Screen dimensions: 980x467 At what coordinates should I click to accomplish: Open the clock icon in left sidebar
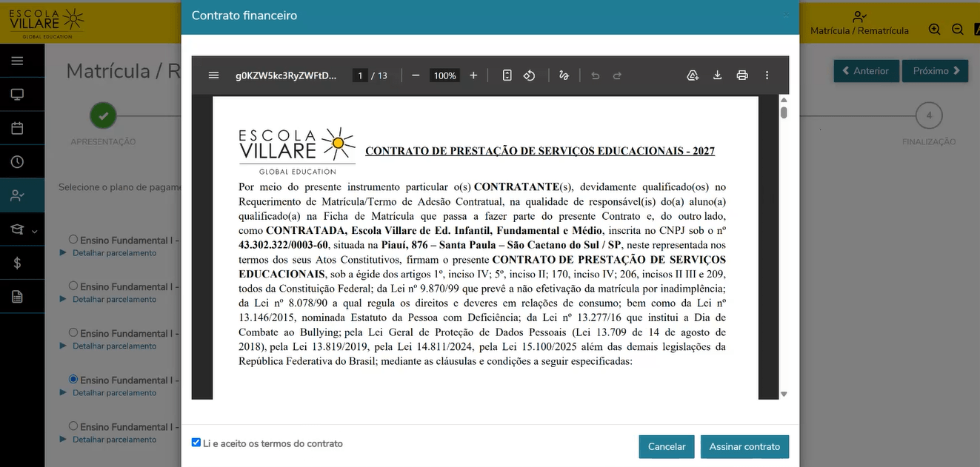tap(17, 161)
